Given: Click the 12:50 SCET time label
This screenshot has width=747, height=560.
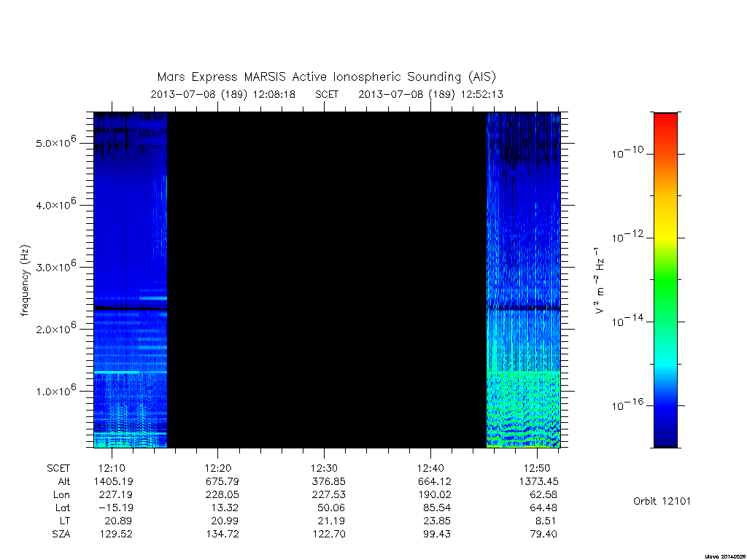Looking at the screenshot, I should tap(537, 468).
